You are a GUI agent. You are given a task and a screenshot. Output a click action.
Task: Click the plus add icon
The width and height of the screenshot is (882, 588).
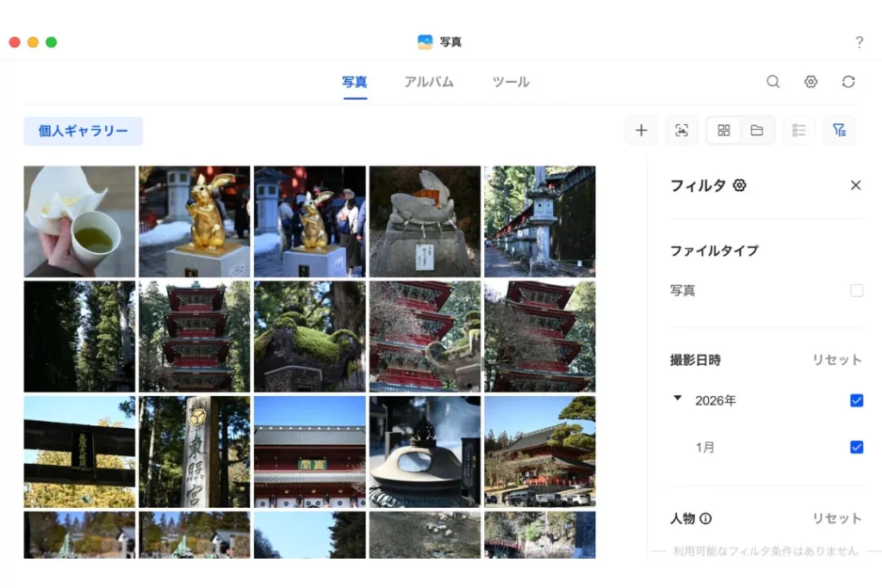(x=641, y=130)
